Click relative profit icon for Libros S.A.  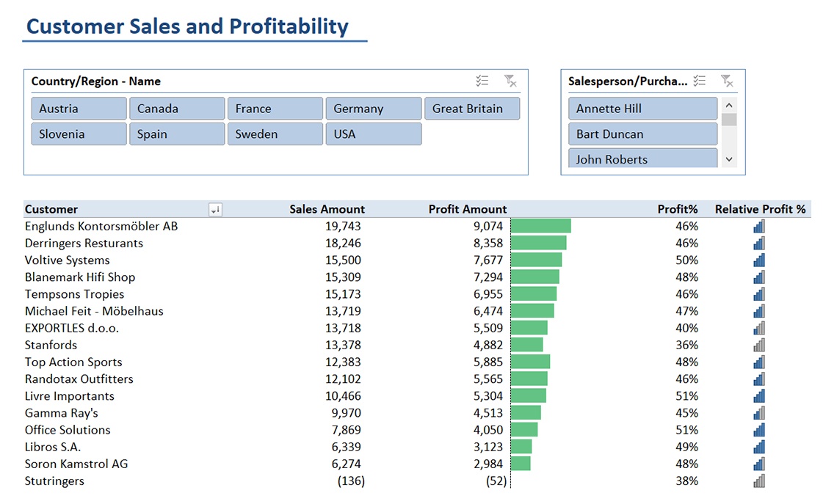coord(759,447)
